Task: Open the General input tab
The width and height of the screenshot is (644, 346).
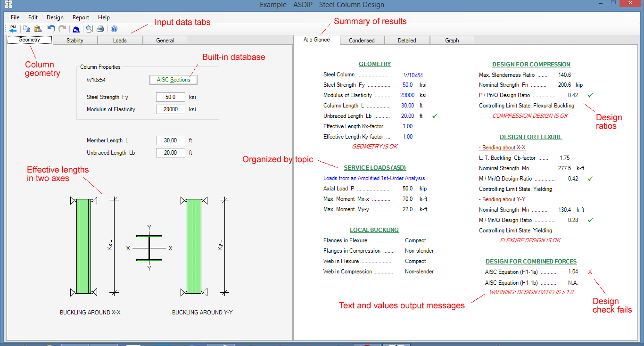Action: click(x=165, y=41)
